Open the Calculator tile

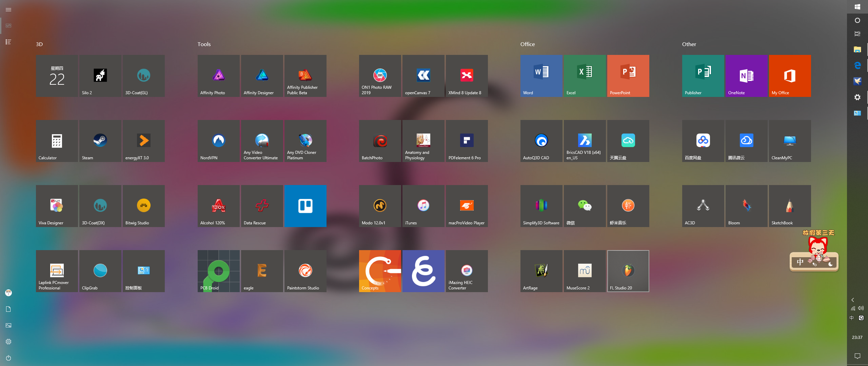tap(57, 141)
